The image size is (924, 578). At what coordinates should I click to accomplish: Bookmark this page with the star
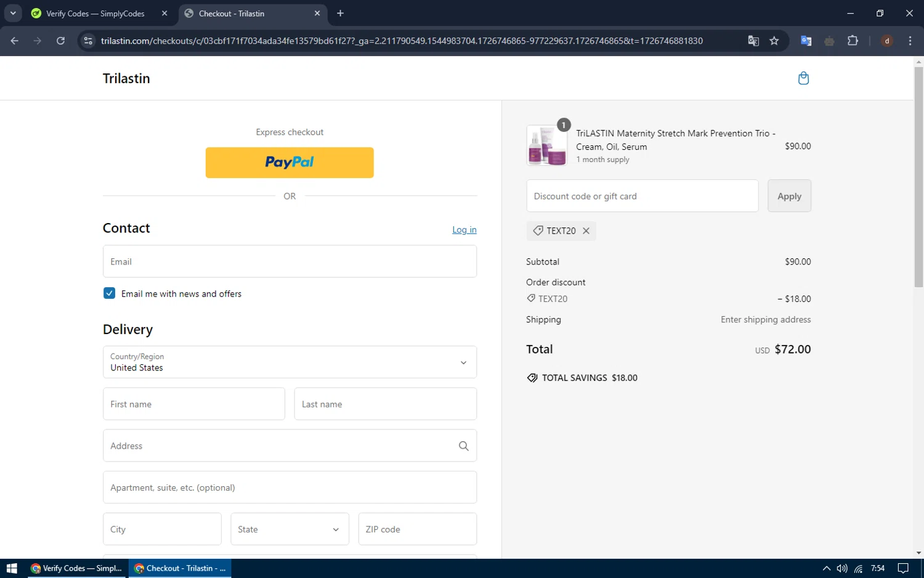[774, 41]
